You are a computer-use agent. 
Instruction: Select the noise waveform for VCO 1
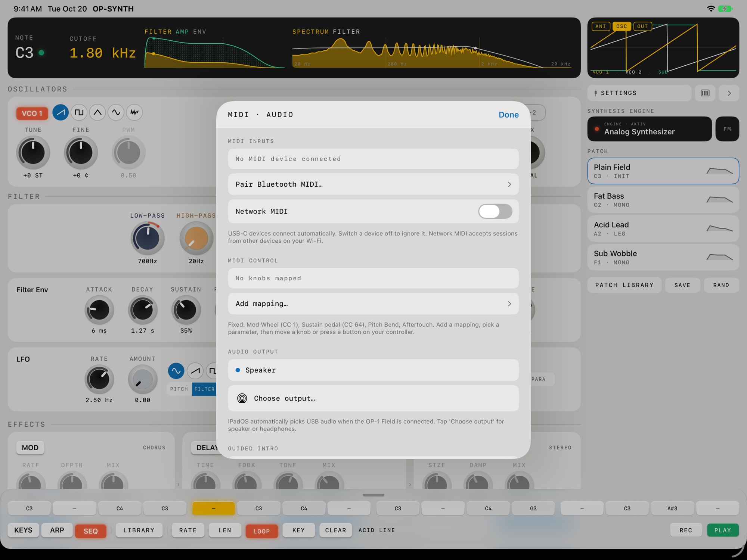134,112
